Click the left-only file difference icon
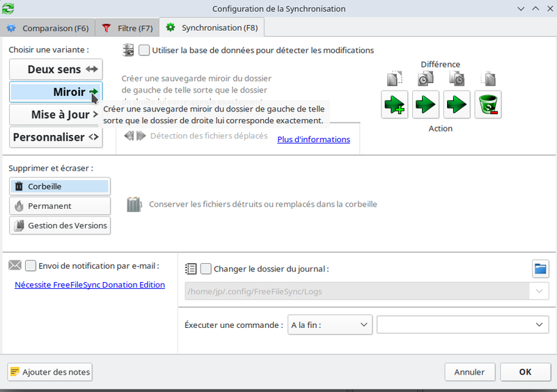Viewport: 557px width, 392px height. [394, 79]
